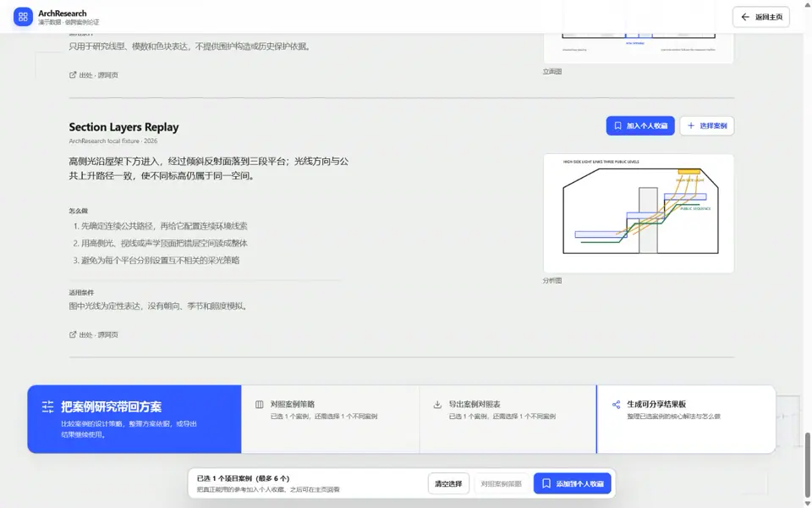Image resolution: width=812 pixels, height=508 pixels.
Task: Click the '适用条件' label in Section Layers Replay
Action: pos(81,293)
